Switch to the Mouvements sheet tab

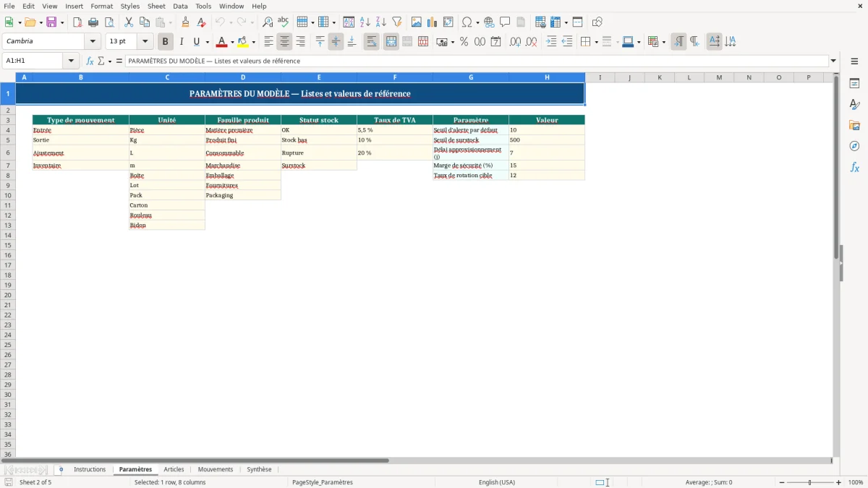point(216,470)
